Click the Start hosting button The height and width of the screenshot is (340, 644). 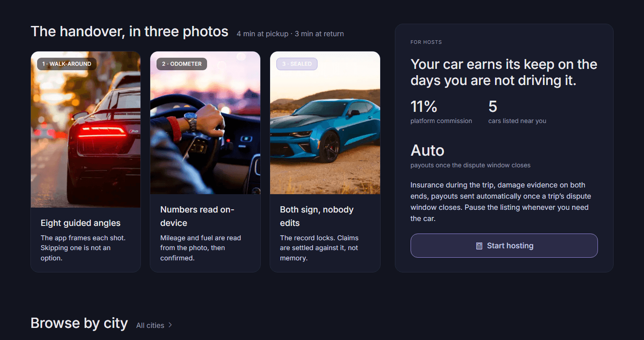[x=504, y=246]
